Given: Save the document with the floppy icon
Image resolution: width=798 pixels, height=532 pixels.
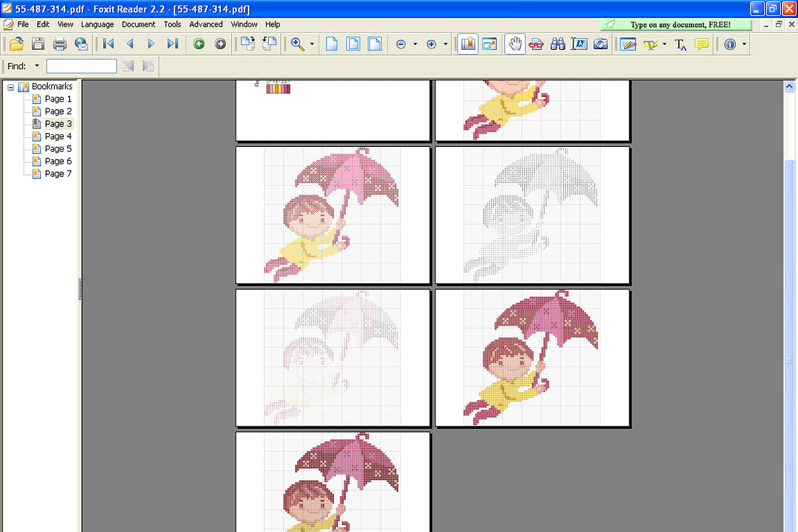Looking at the screenshot, I should (x=38, y=45).
